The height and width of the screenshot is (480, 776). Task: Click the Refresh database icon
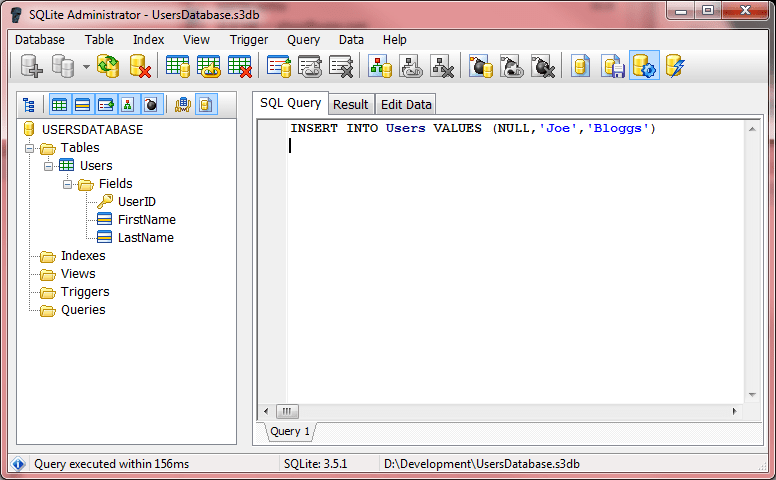click(x=108, y=66)
